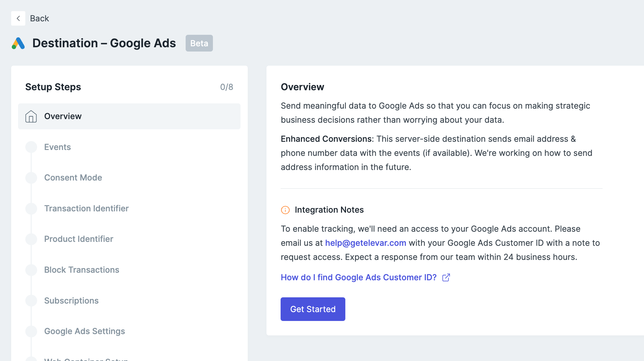Navigate to Google Ads Settings step
This screenshot has width=644, height=361.
(x=84, y=331)
